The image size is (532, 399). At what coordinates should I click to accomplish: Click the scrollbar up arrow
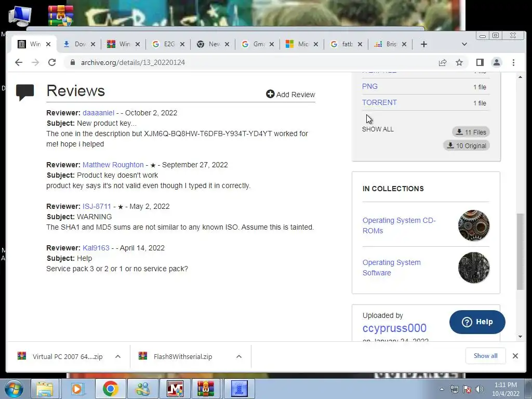tap(520, 77)
